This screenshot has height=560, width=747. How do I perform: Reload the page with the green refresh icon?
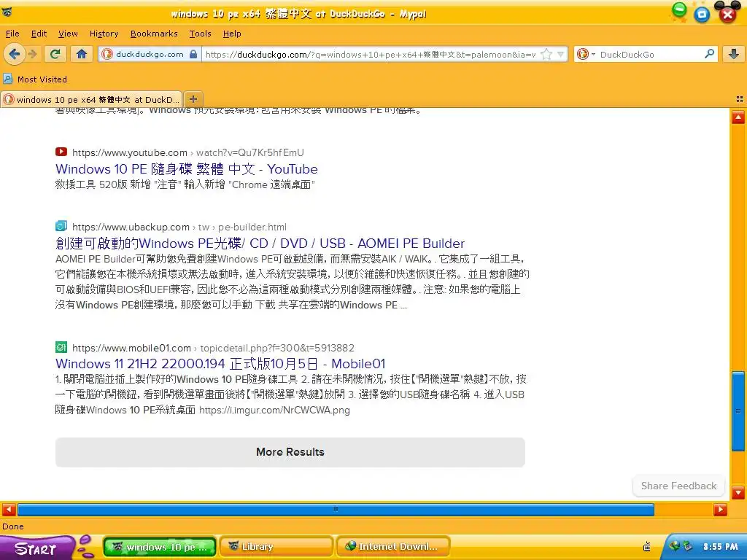(x=55, y=54)
